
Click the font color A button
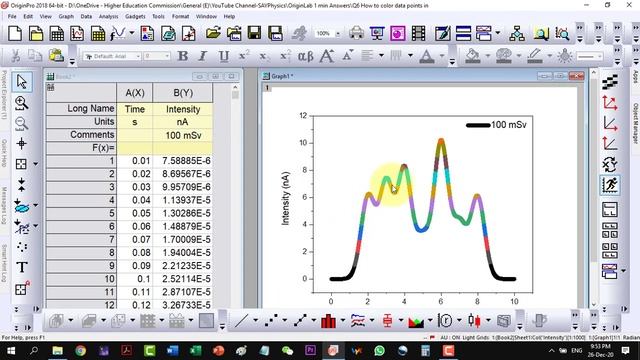tap(427, 56)
